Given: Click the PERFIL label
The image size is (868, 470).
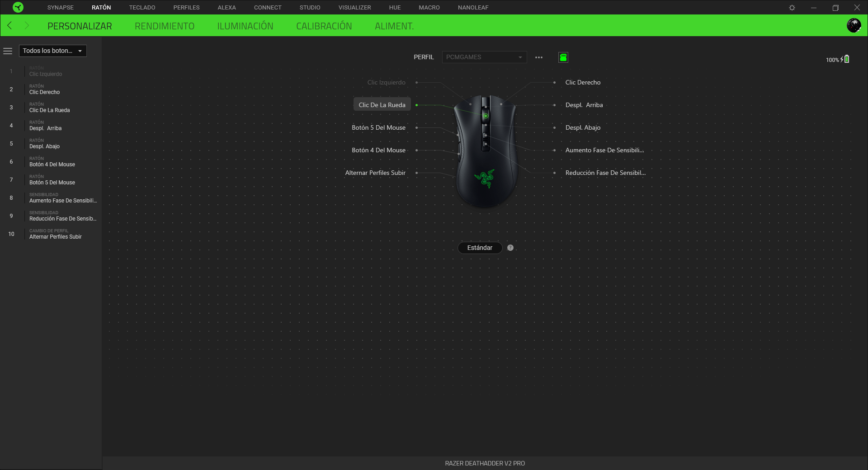Looking at the screenshot, I should click(424, 57).
